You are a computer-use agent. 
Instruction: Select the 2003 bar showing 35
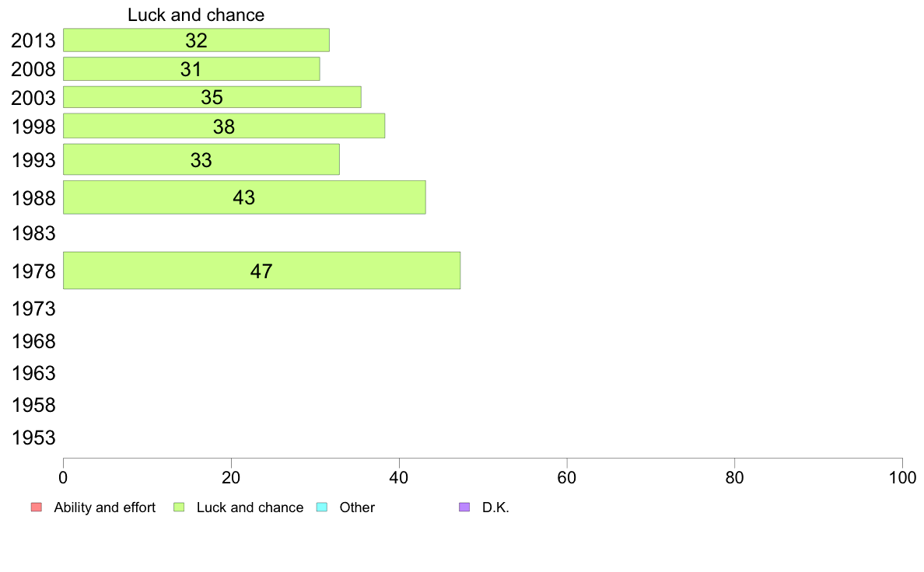[x=212, y=97]
